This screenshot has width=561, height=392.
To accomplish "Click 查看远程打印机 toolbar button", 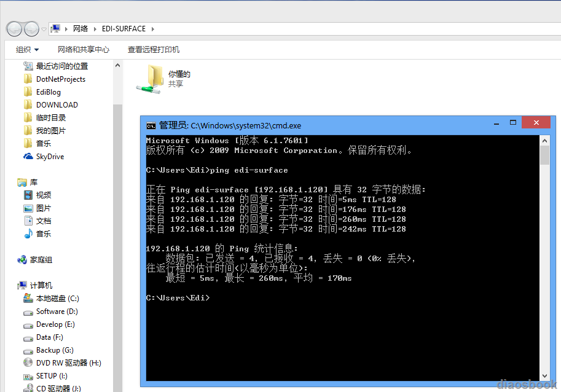I will point(154,50).
